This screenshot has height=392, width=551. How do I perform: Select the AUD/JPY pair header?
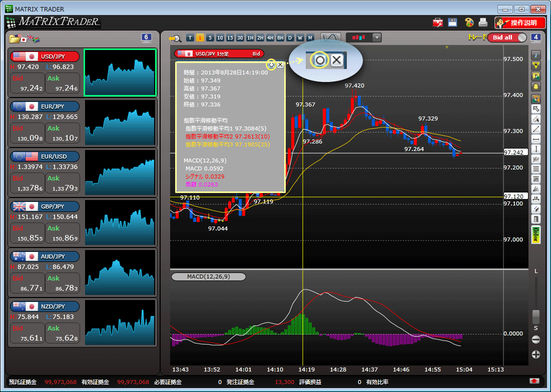click(x=45, y=256)
